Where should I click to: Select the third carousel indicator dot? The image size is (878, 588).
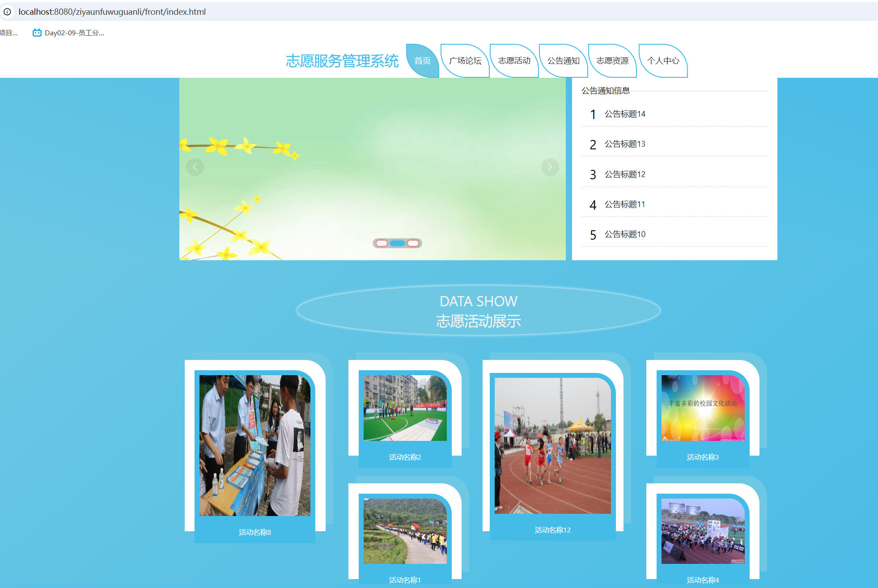(413, 243)
